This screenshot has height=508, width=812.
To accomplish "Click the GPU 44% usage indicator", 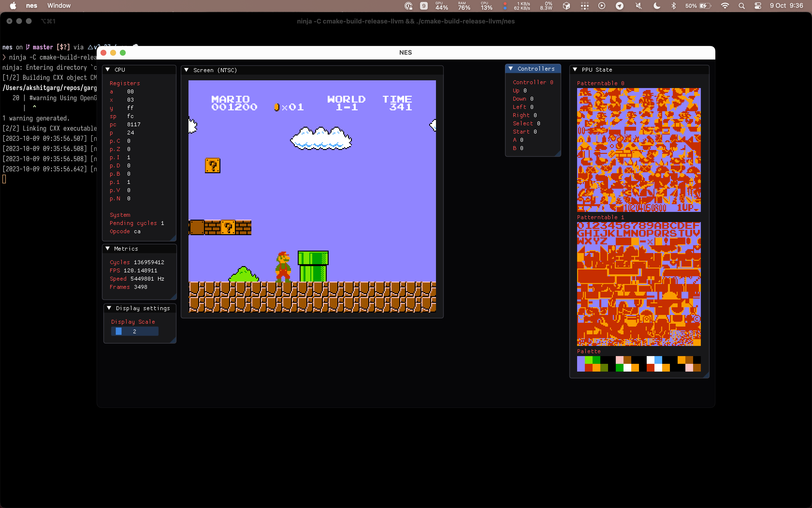I will click(442, 6).
